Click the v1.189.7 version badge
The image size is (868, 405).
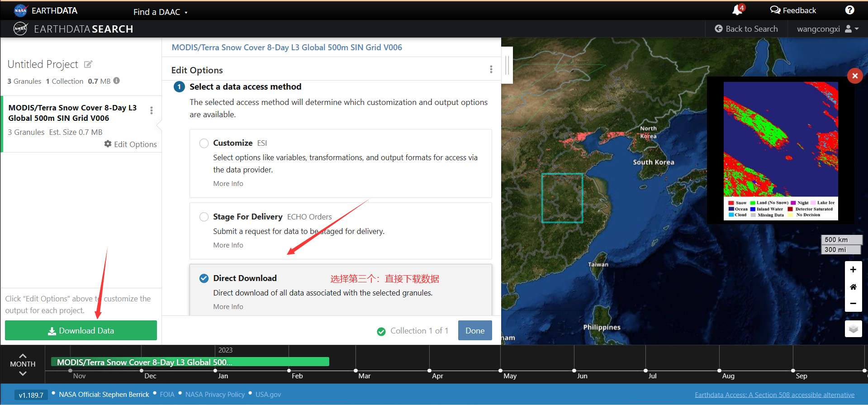(x=31, y=395)
